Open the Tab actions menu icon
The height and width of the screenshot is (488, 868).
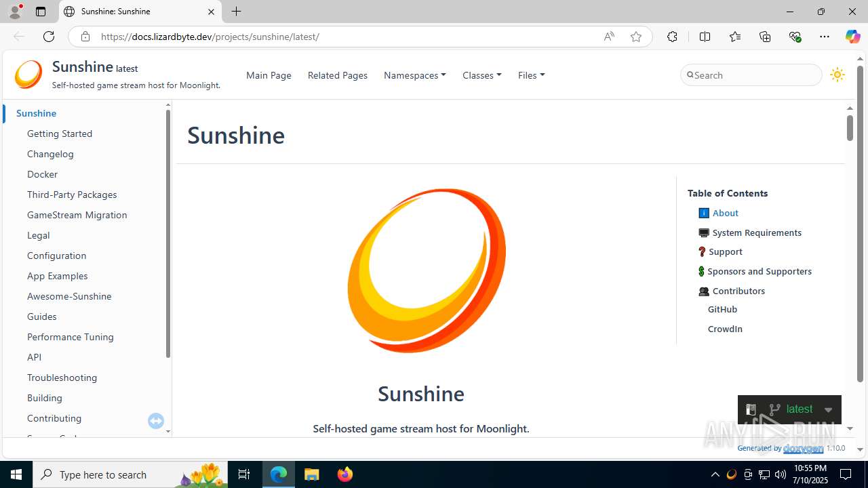[41, 12]
